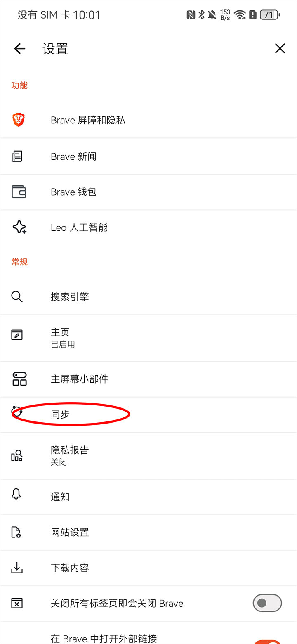Toggle close Brave when all tabs closed
This screenshot has height=644, width=297.
click(x=267, y=603)
